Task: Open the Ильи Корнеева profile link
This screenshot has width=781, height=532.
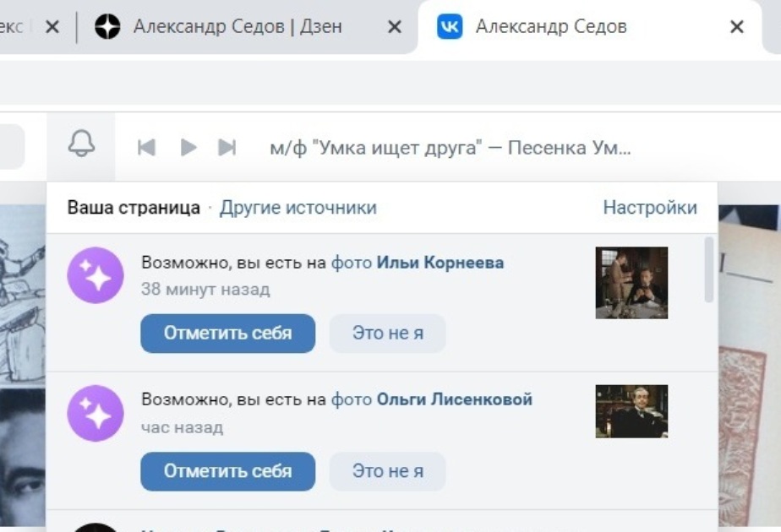Action: pyautogui.click(x=440, y=263)
